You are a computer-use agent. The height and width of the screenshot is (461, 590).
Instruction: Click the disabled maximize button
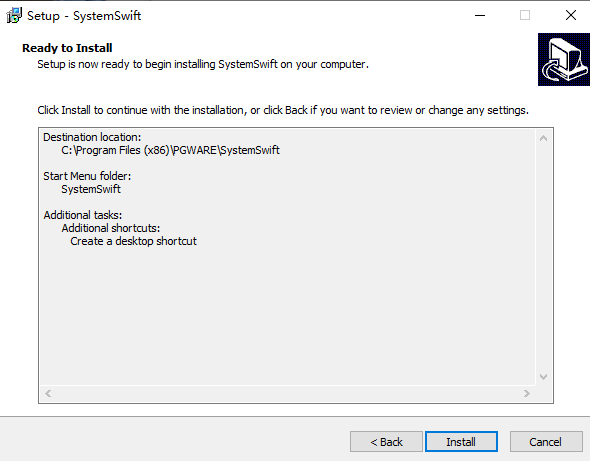[x=525, y=15]
